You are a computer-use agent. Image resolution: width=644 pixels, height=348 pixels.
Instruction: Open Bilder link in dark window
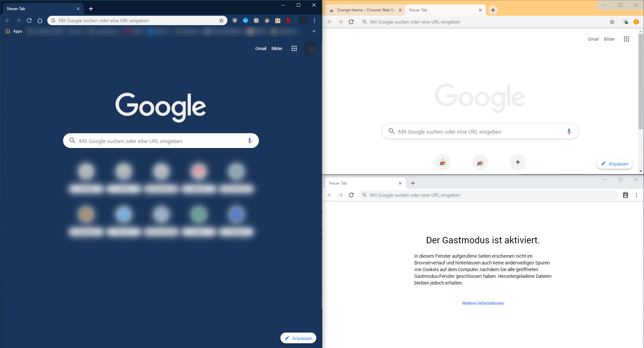click(x=277, y=48)
